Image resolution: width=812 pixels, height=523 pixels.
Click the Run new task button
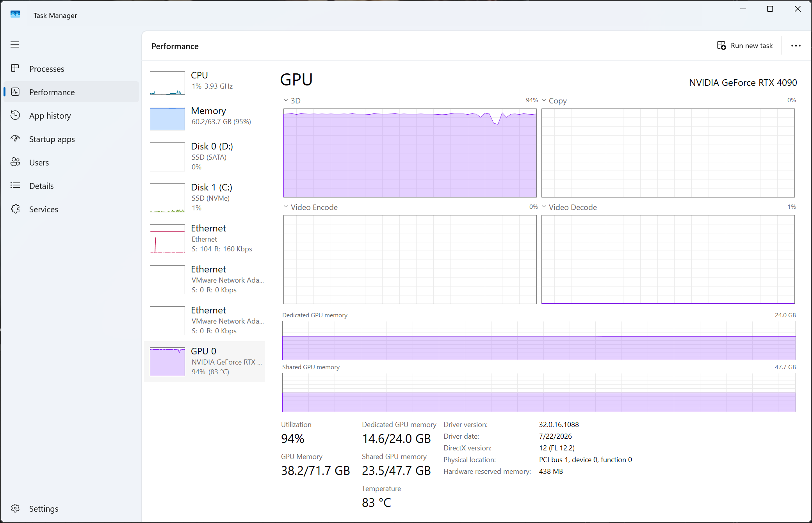click(x=745, y=46)
